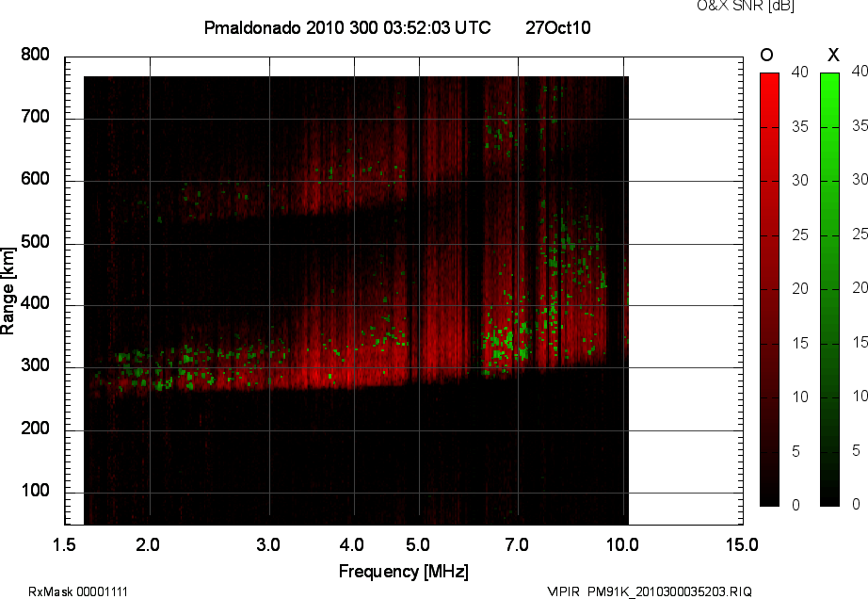Click the 0 dB value on O colorbar
This screenshot has width=868, height=599.
pyautogui.click(x=796, y=505)
